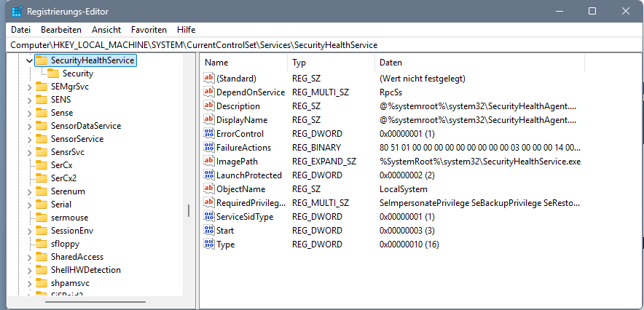
Task: Click the LocalSystem data cell
Action: coord(404,189)
